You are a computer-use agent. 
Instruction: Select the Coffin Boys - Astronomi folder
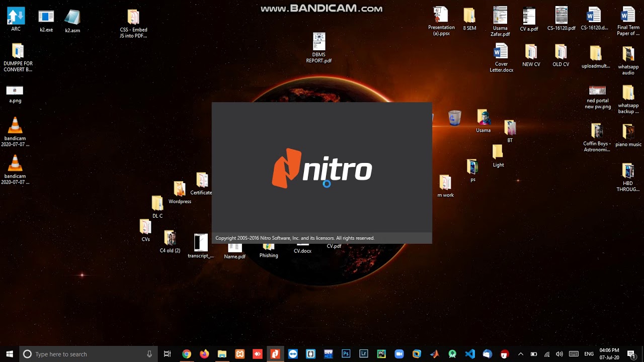[597, 138]
